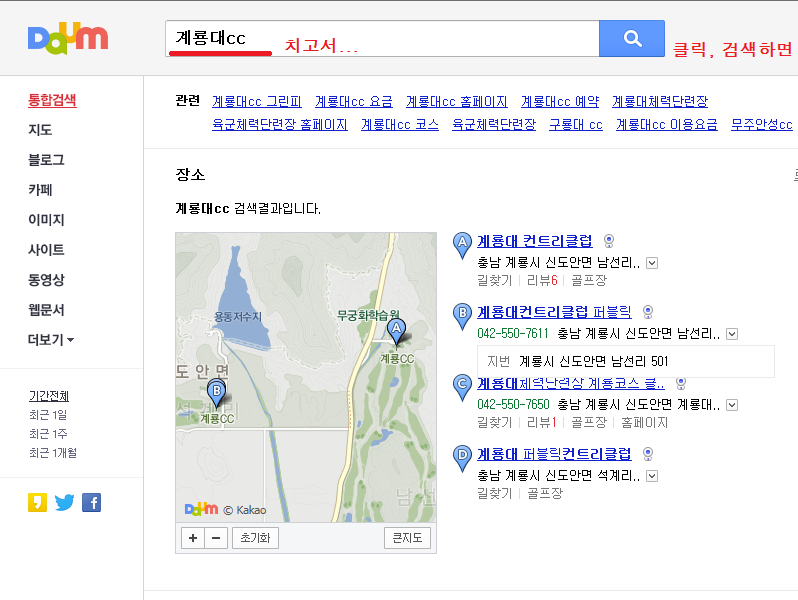This screenshot has height=600, width=798.
Task: Click phone number 042-550-7611
Action: (513, 334)
